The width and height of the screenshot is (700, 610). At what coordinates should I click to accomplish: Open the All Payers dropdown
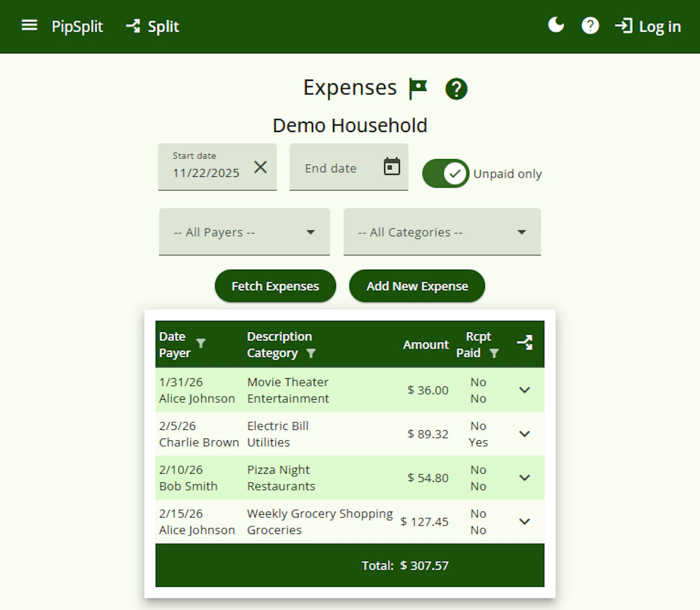click(244, 232)
